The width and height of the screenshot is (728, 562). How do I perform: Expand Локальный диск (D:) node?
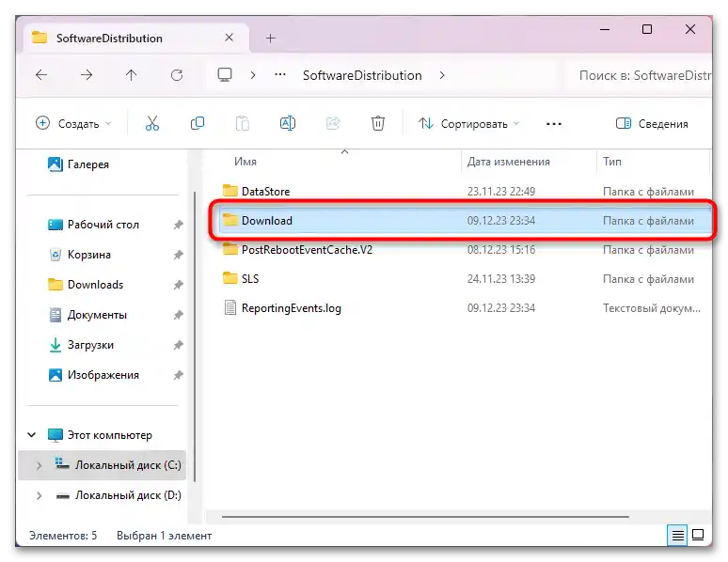pos(39,495)
